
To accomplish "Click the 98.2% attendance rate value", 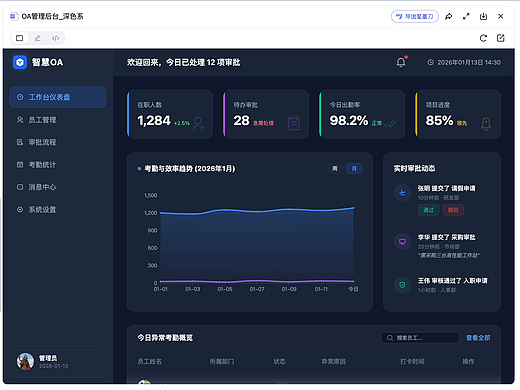I will (349, 120).
